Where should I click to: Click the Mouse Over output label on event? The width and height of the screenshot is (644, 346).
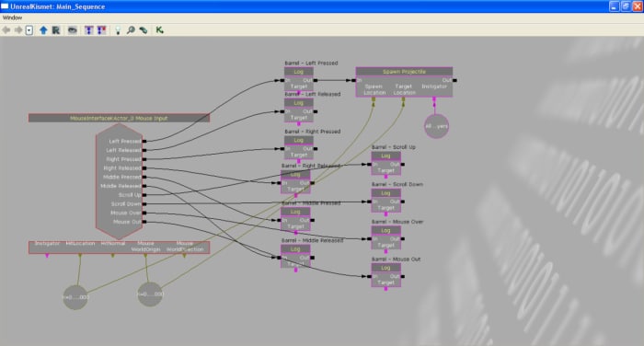tap(126, 213)
